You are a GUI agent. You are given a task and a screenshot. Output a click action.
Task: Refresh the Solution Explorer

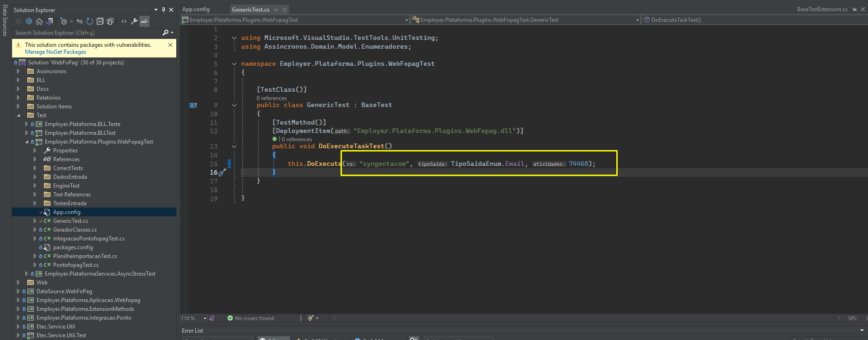90,21
